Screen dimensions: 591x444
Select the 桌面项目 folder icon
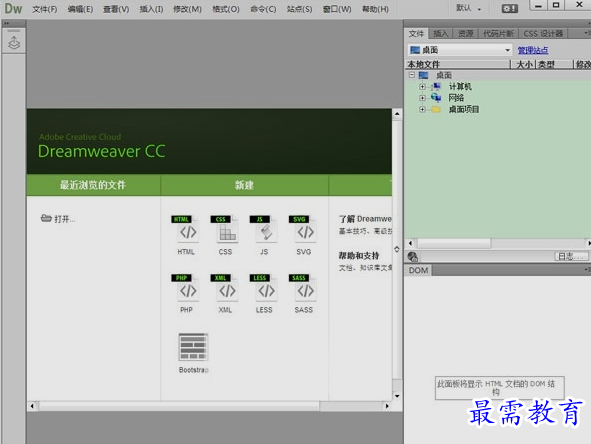(436, 109)
